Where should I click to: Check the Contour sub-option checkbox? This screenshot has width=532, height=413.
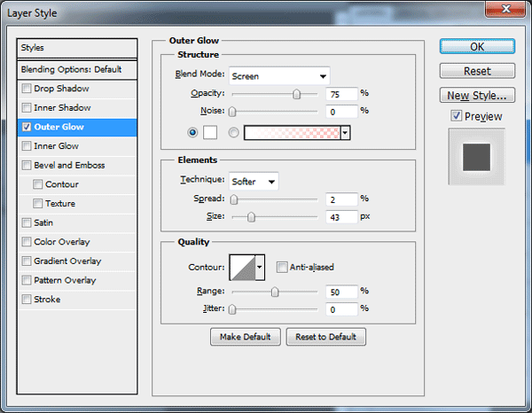pyautogui.click(x=37, y=184)
